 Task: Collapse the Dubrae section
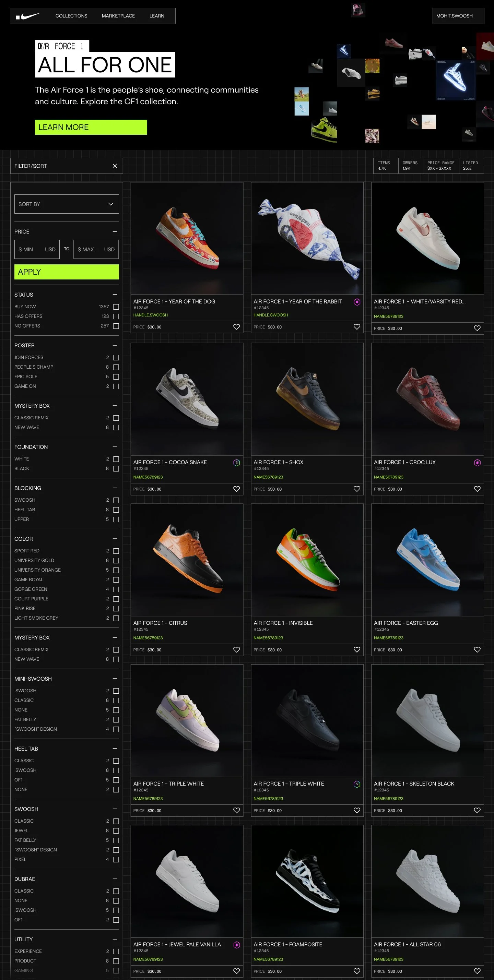point(115,879)
